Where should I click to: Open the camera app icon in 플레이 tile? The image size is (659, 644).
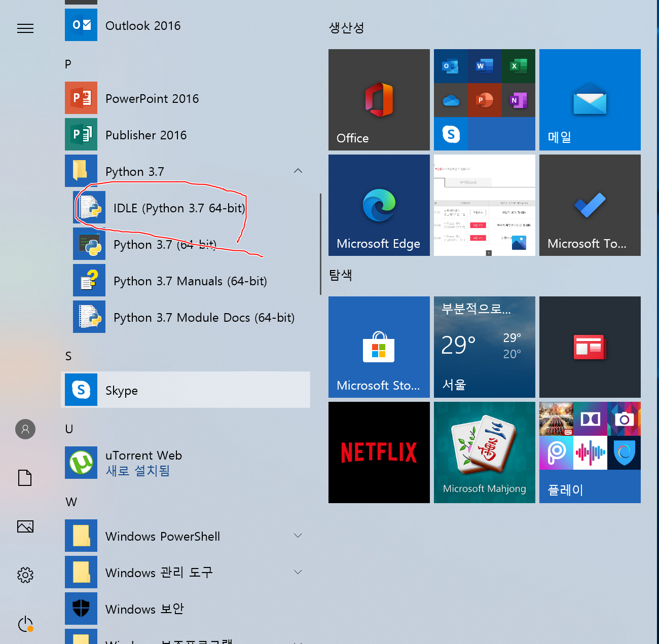624,419
